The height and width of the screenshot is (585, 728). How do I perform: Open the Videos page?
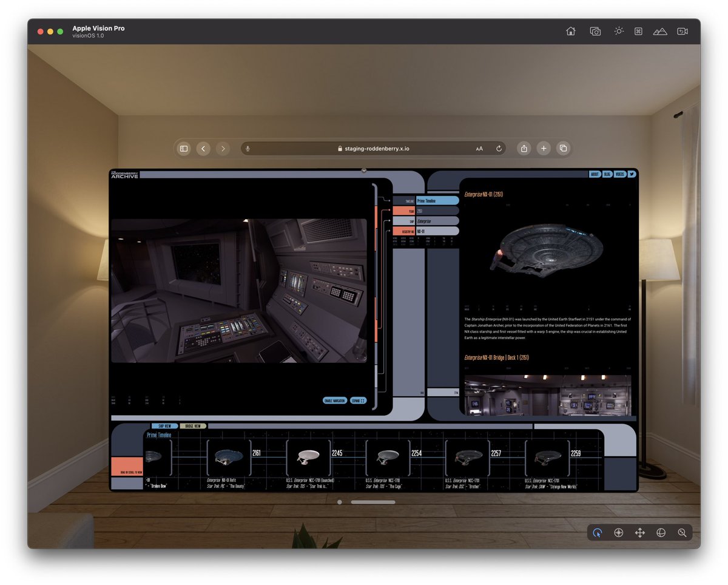tap(620, 174)
